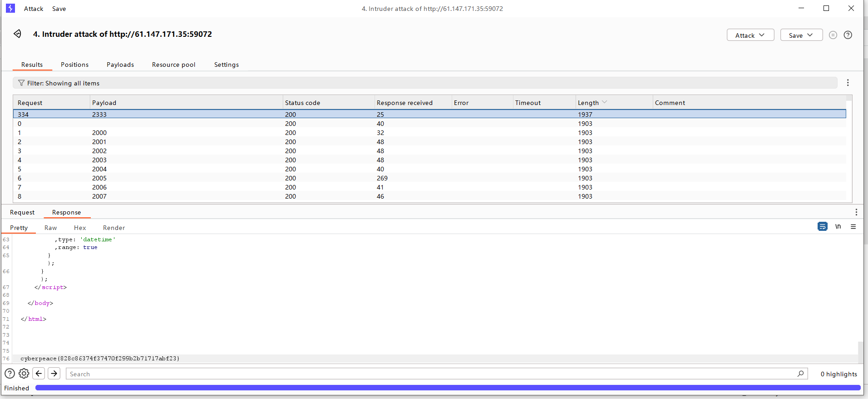The height and width of the screenshot is (399, 868).
Task: Open the Save dropdown button
Action: [801, 35]
